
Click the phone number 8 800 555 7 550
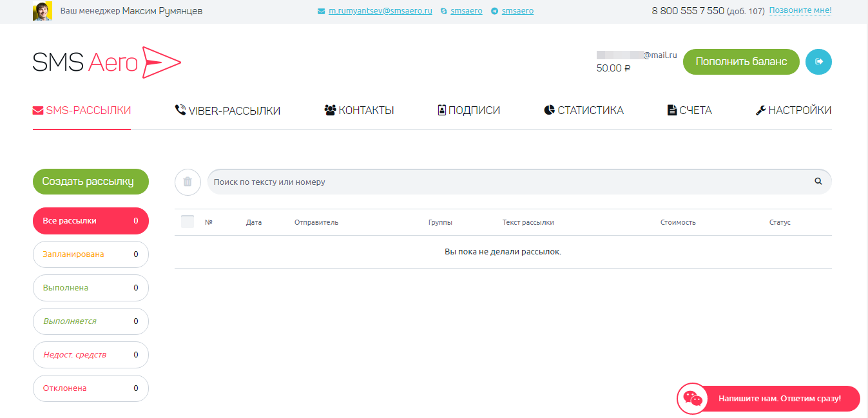tap(688, 11)
